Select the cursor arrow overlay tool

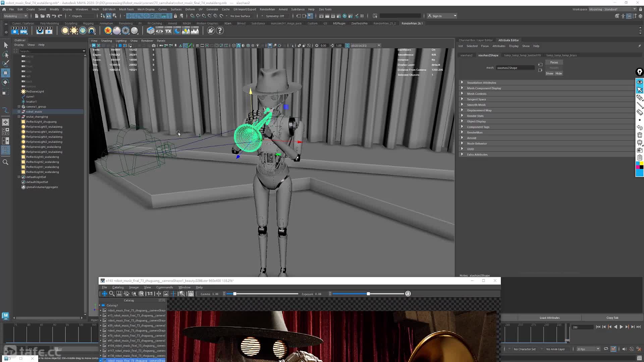coord(640,90)
